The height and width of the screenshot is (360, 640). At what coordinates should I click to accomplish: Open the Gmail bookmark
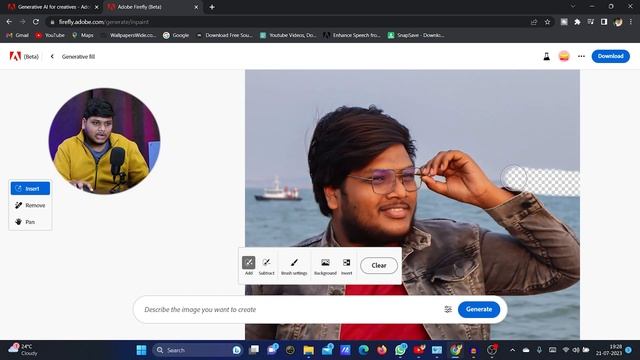[x=18, y=35]
